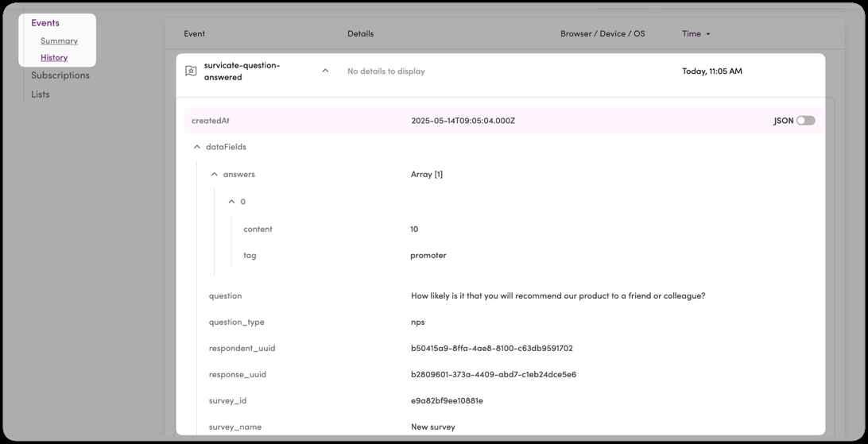The width and height of the screenshot is (868, 444).
Task: Select the respondent_uuid field label
Action: [242, 349]
